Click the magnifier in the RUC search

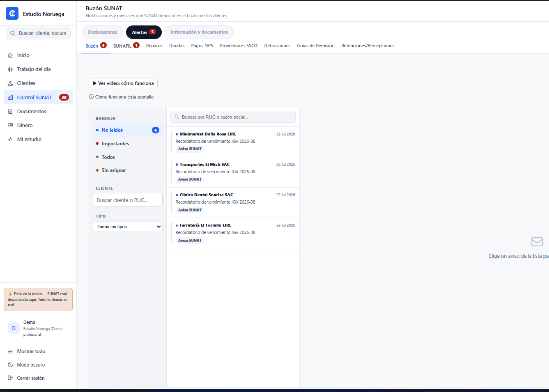177,117
